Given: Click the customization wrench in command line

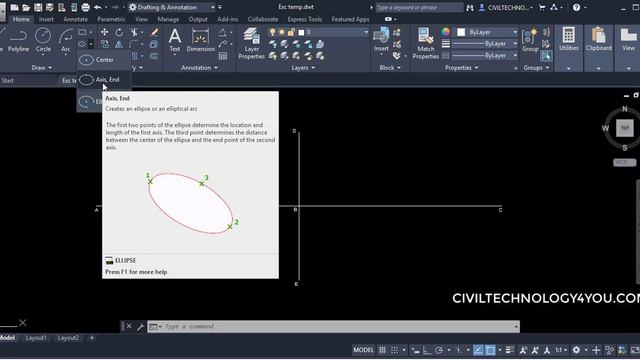Looking at the screenshot, I should (x=140, y=327).
